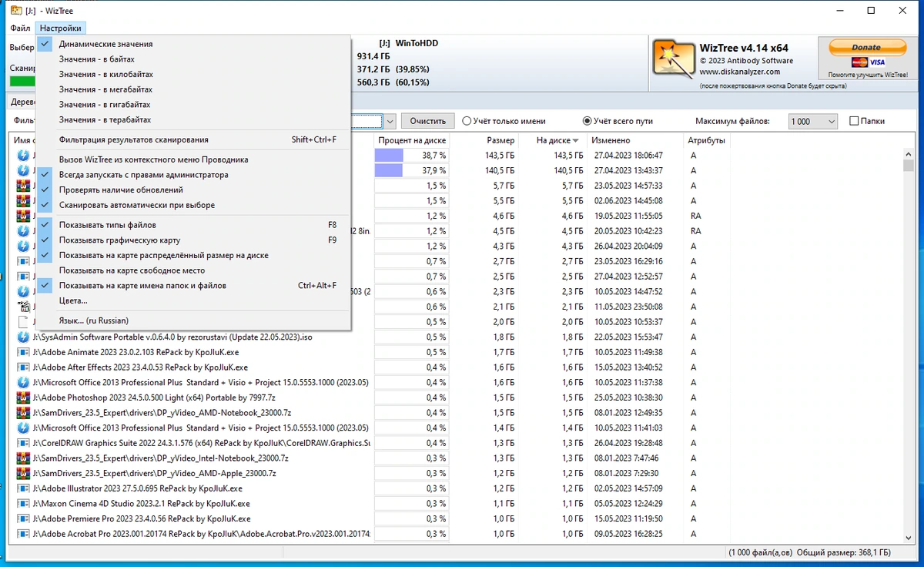924x567 pixels.
Task: Click the date 22.05.2023 15:53:47
Action: pyautogui.click(x=629, y=337)
